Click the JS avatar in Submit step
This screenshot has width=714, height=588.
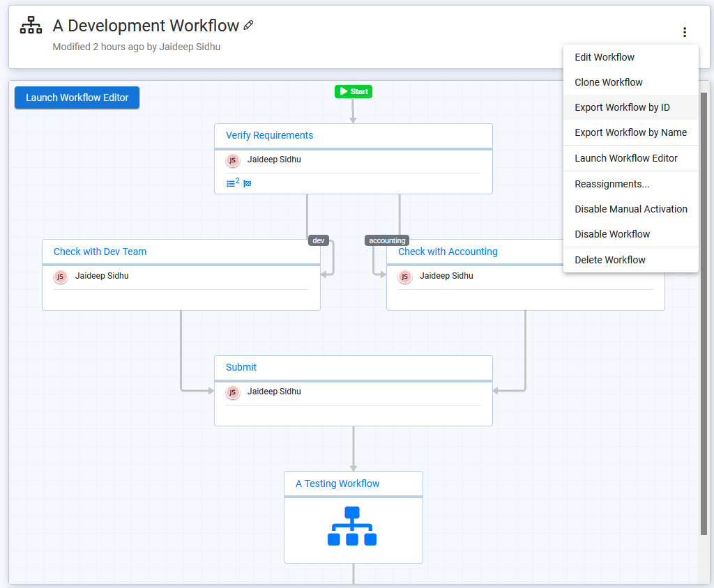233,392
